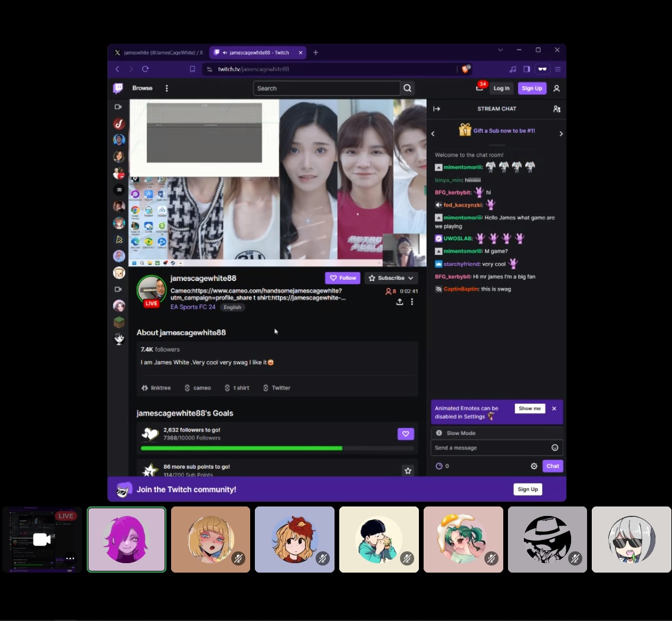Image resolution: width=672 pixels, height=621 pixels.
Task: Open notifications inbox with 34 badge
Action: click(480, 87)
